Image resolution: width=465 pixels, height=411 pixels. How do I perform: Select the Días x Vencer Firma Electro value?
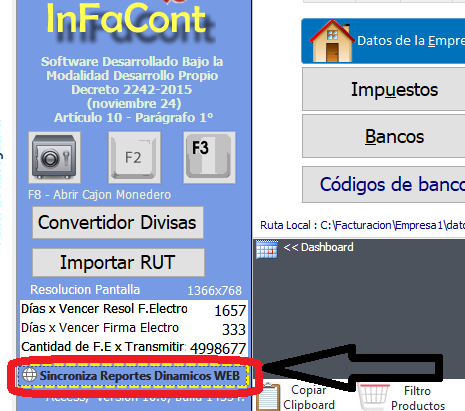234,330
